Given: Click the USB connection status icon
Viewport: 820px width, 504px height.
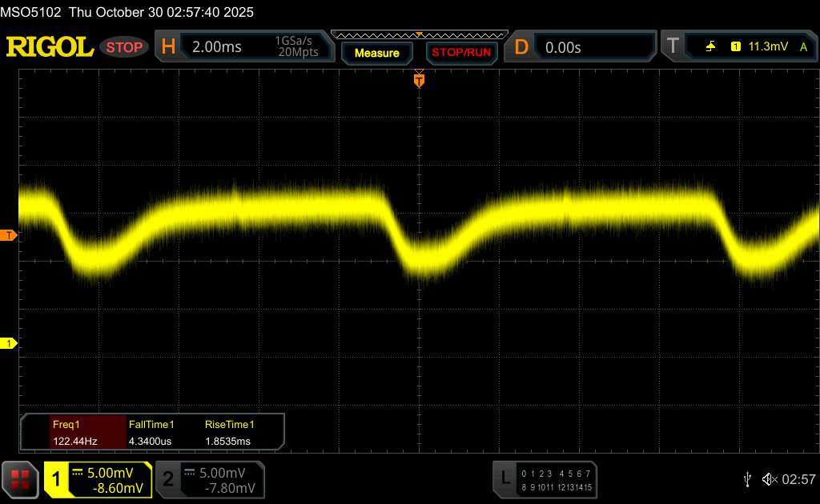Looking at the screenshot, I should pyautogui.click(x=747, y=478).
